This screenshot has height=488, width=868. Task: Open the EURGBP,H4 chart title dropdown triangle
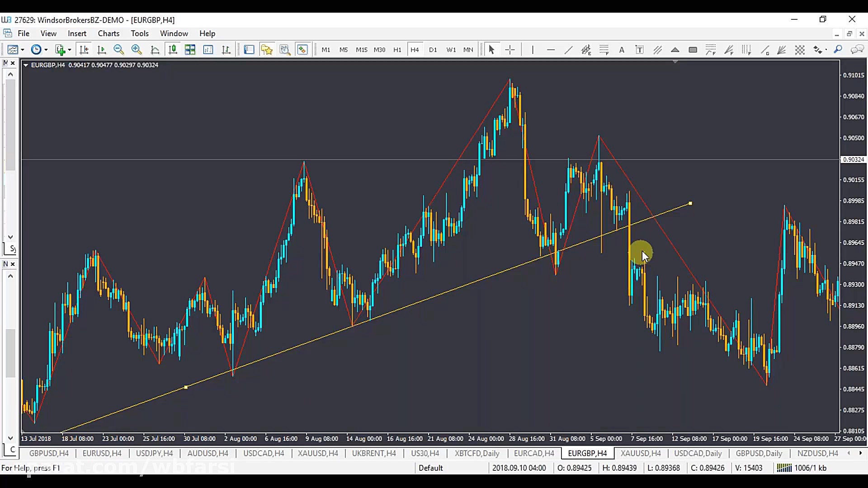[26, 65]
